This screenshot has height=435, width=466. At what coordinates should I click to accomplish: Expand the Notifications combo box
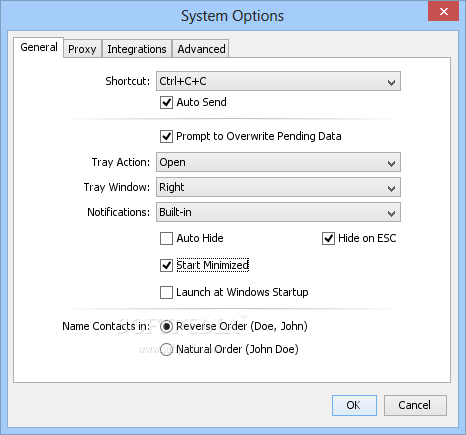click(x=278, y=212)
